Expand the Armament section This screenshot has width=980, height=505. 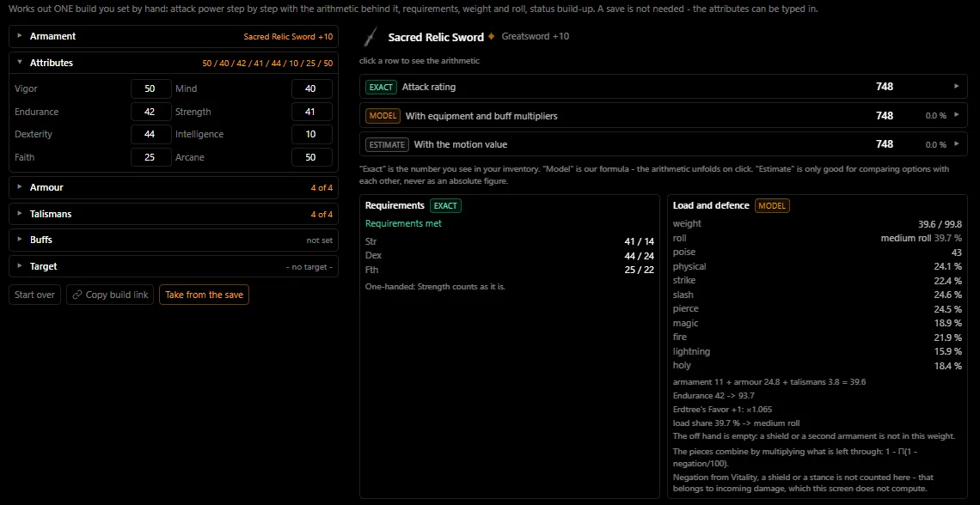(x=174, y=36)
